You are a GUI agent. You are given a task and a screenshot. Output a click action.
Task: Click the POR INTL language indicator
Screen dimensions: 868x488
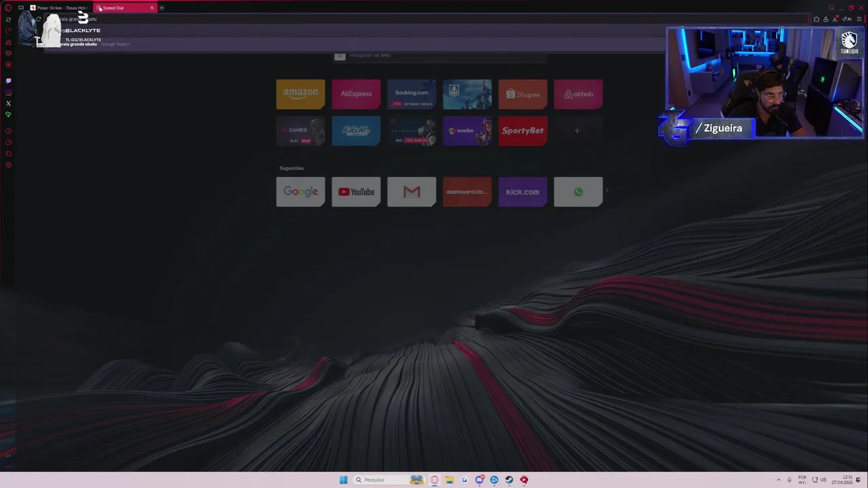click(802, 480)
